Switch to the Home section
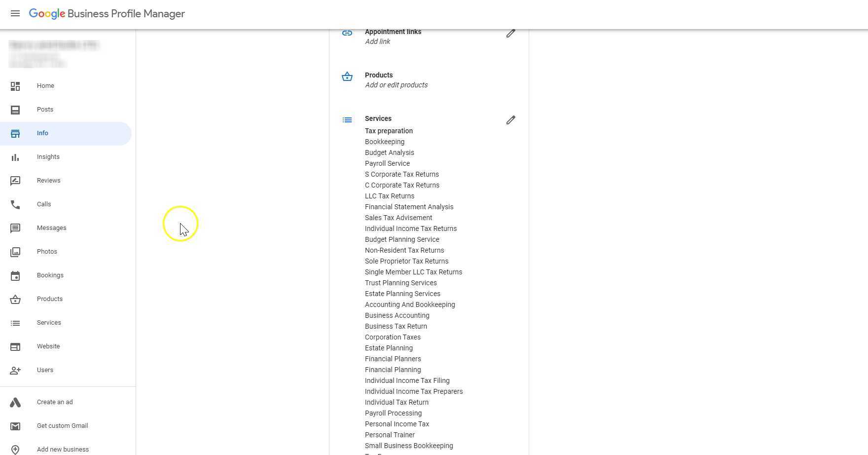 (45, 86)
